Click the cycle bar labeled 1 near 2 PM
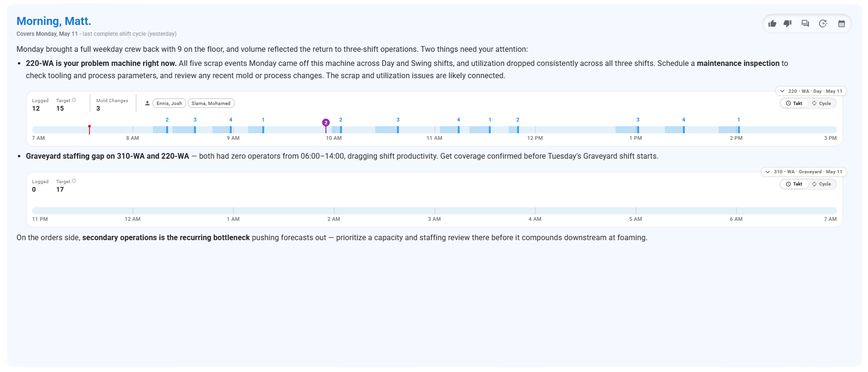The width and height of the screenshot is (868, 372). tap(738, 129)
